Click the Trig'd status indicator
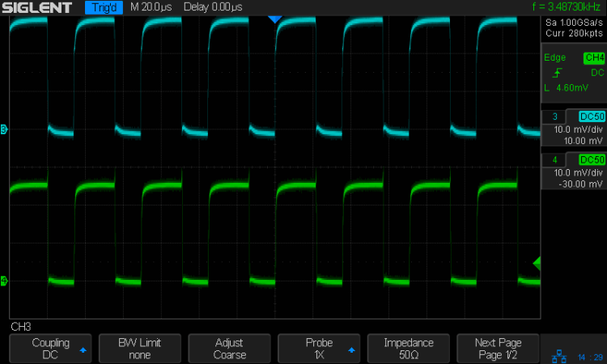The height and width of the screenshot is (364, 607). click(104, 7)
